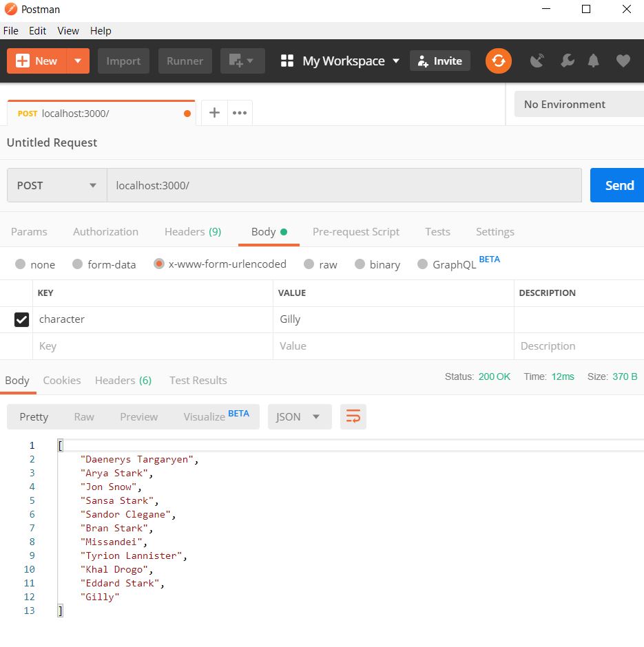This screenshot has height=647, width=644.
Task: Click "Tyrion Lannister" in the response
Action: (x=131, y=555)
